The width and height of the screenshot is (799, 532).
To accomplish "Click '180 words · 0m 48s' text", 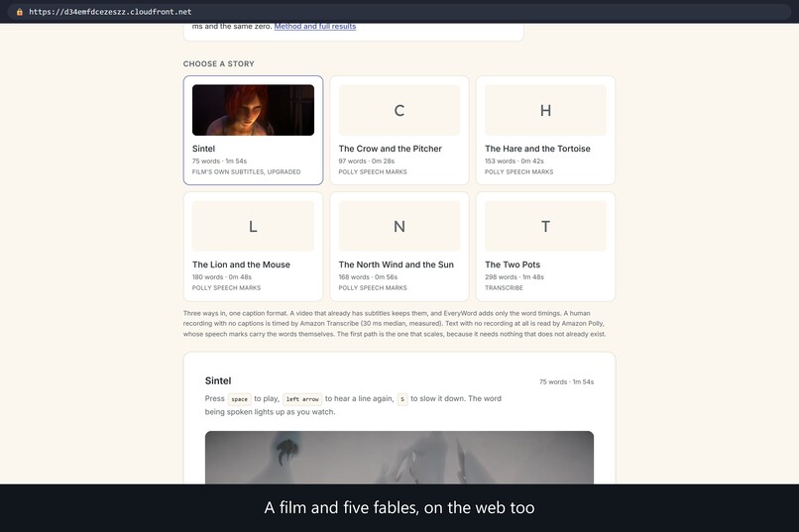I will [x=222, y=277].
